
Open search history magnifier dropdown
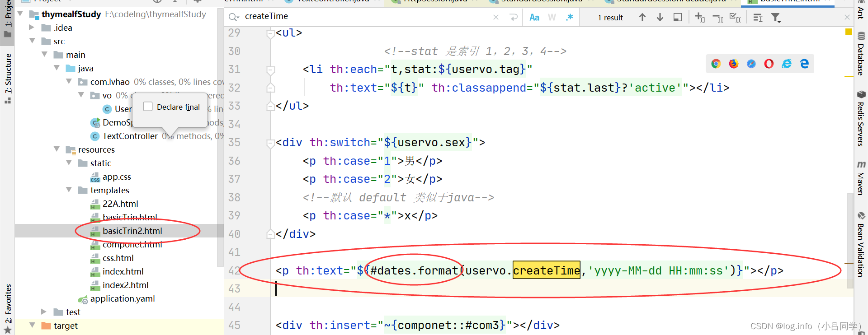coord(234,17)
